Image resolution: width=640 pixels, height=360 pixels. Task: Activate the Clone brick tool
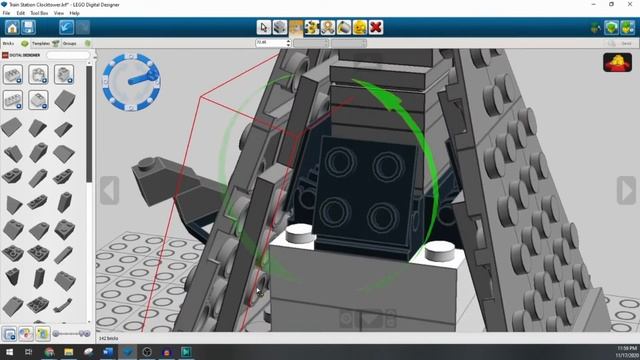point(280,27)
